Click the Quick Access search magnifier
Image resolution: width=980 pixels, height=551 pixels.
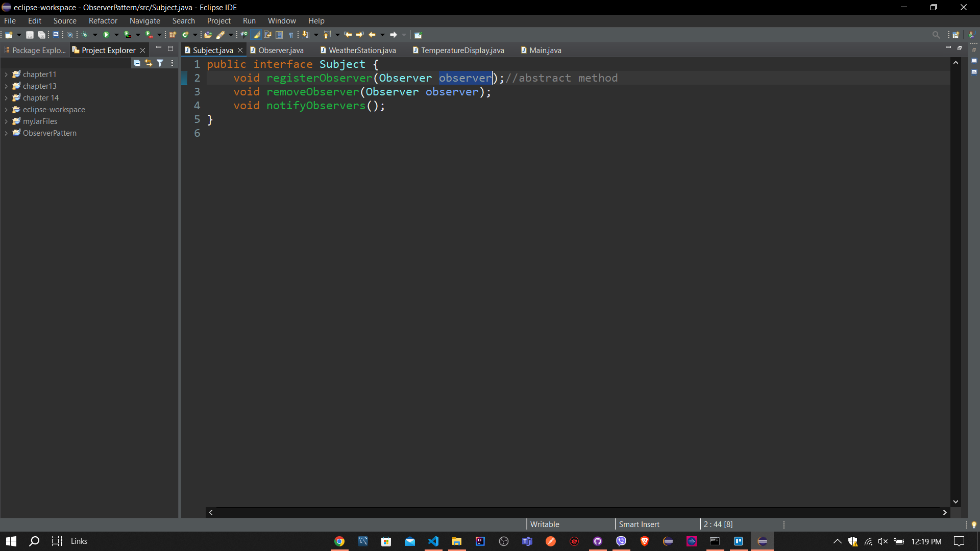[x=936, y=35]
